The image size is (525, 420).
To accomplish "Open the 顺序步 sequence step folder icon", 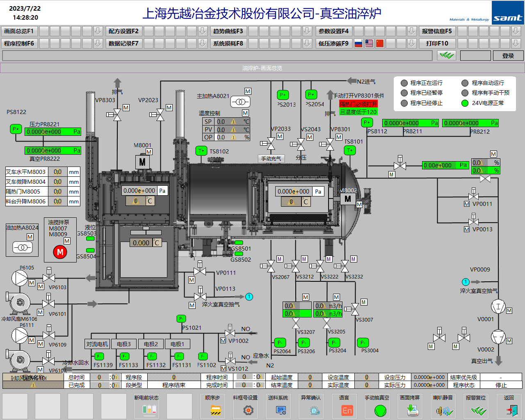I will pos(216,410).
